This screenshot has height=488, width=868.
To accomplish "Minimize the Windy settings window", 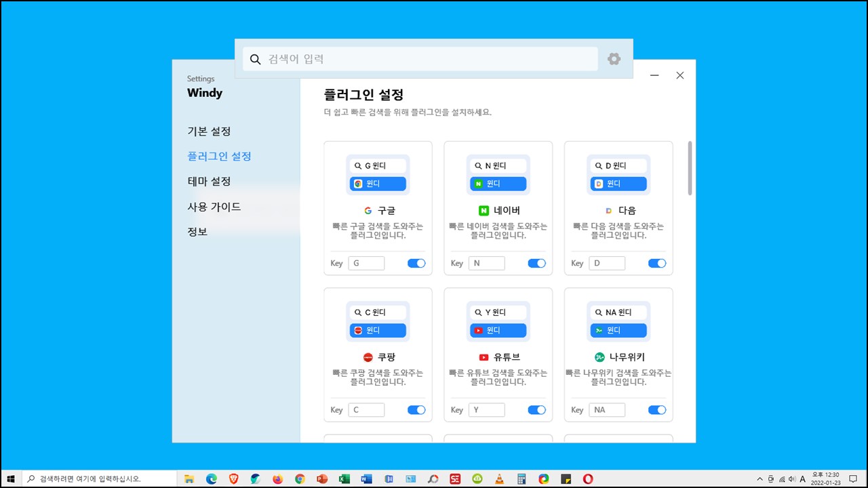I will tap(654, 75).
